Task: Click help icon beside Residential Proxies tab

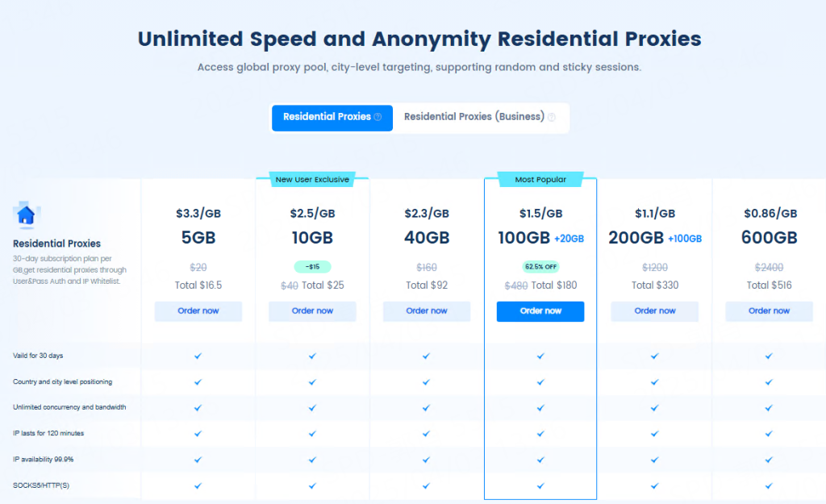Action: (x=378, y=118)
